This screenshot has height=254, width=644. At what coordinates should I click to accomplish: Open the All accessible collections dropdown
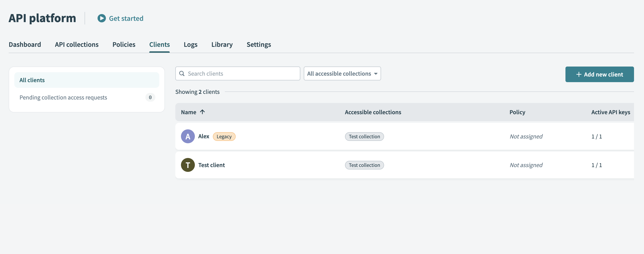pos(342,73)
